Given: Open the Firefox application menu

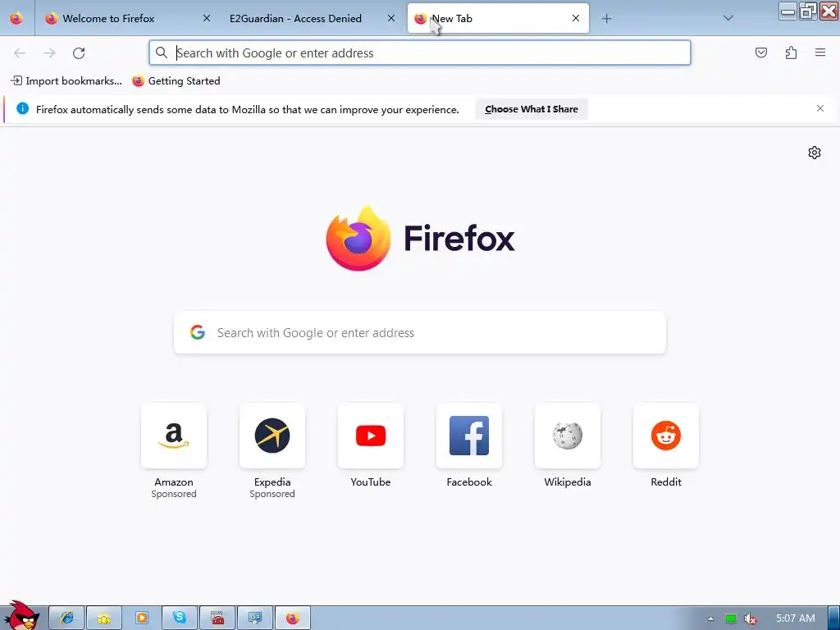Looking at the screenshot, I should point(820,52).
